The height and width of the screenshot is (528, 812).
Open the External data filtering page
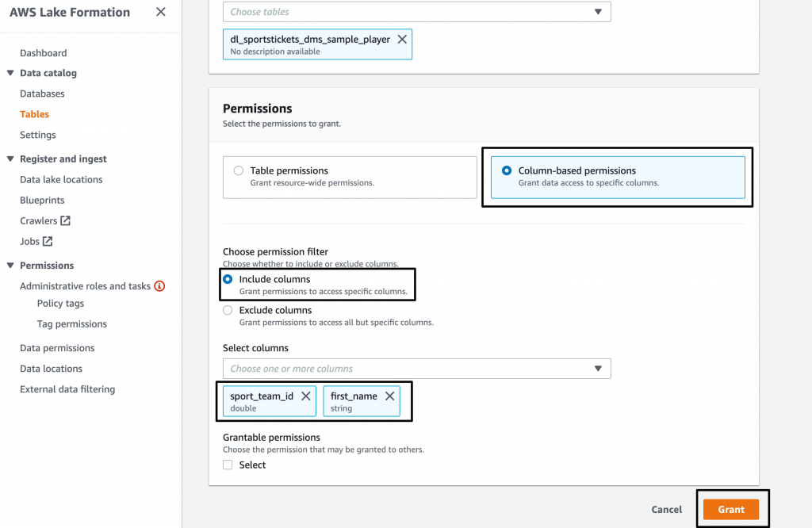pyautogui.click(x=69, y=388)
